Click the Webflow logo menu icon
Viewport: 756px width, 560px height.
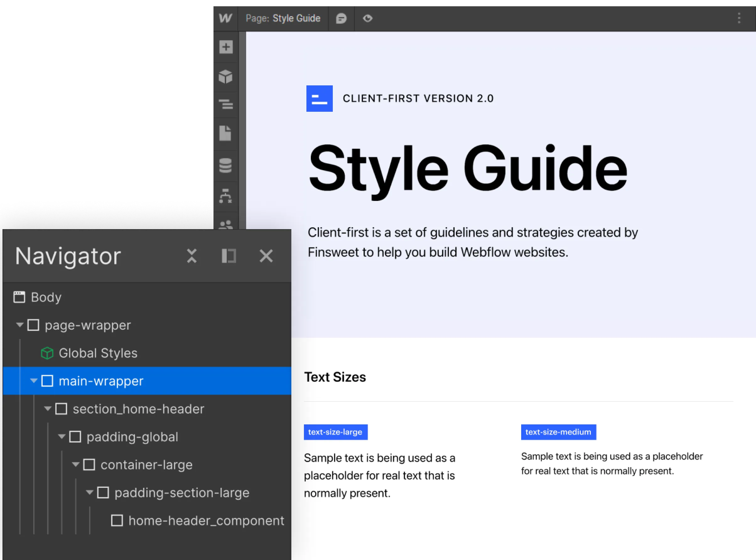click(x=225, y=18)
